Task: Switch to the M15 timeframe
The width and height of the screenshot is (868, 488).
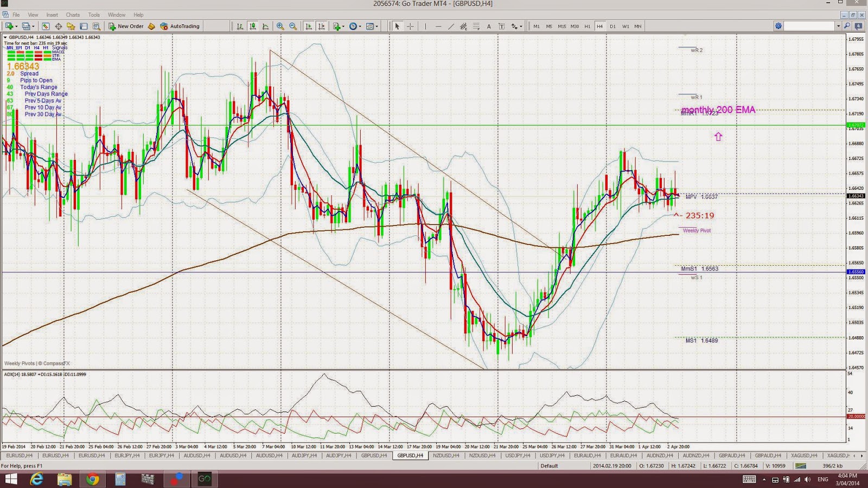Action: (561, 26)
